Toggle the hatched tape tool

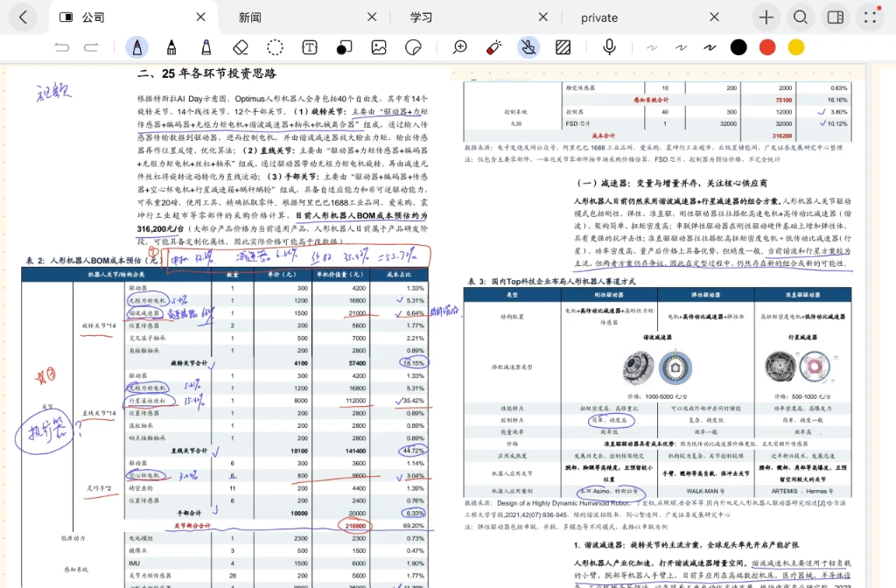coord(563,47)
